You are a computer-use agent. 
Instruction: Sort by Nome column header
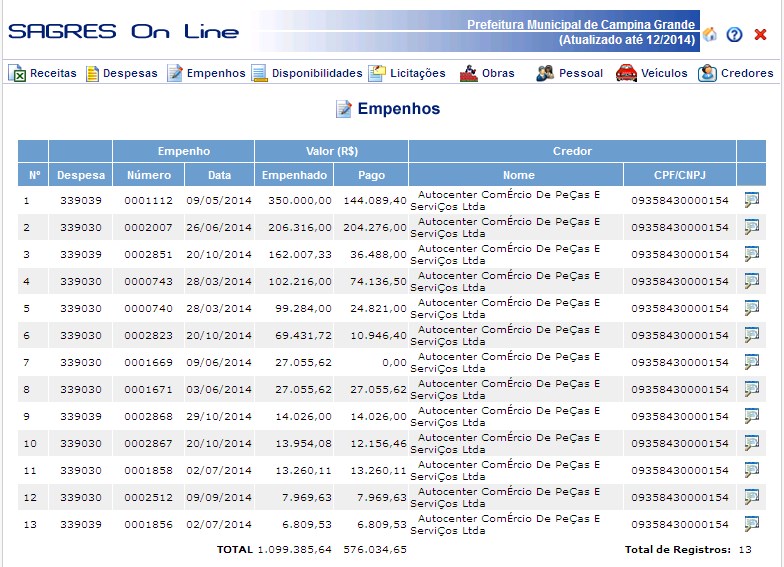[x=518, y=175]
